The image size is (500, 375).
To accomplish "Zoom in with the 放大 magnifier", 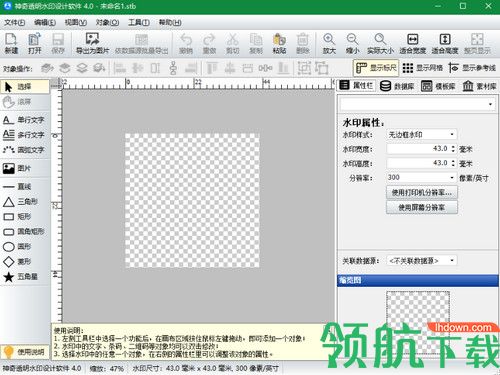I will click(x=329, y=43).
